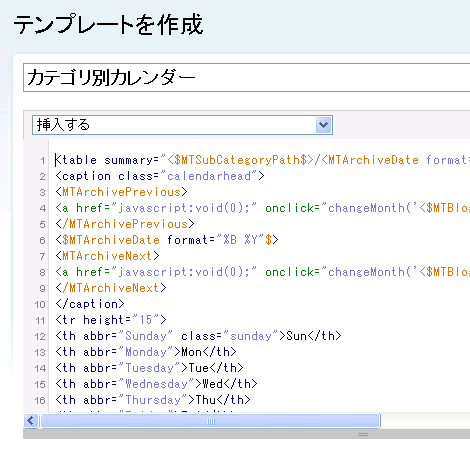Click the horizontal scrollbar left arrow
The height and width of the screenshot is (454, 470).
(x=31, y=421)
